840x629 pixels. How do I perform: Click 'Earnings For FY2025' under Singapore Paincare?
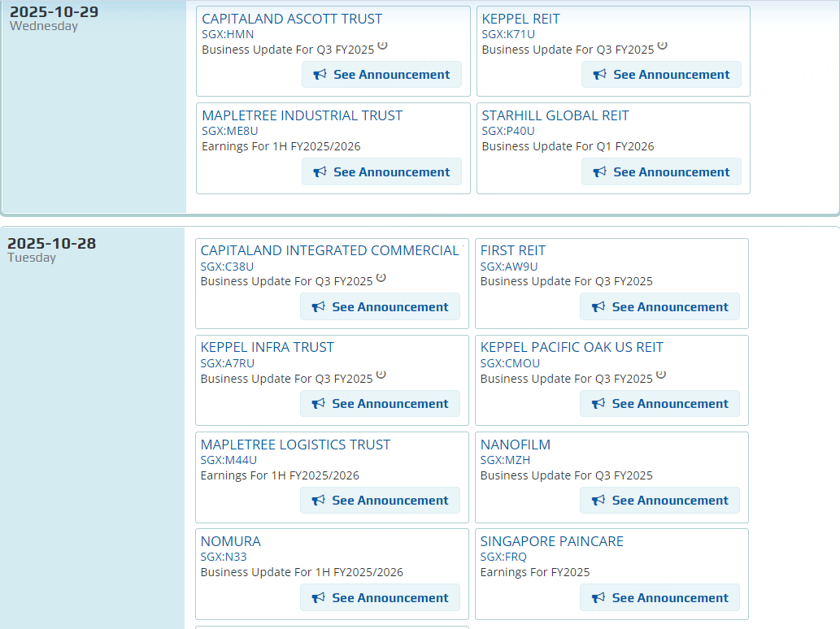pos(535,572)
